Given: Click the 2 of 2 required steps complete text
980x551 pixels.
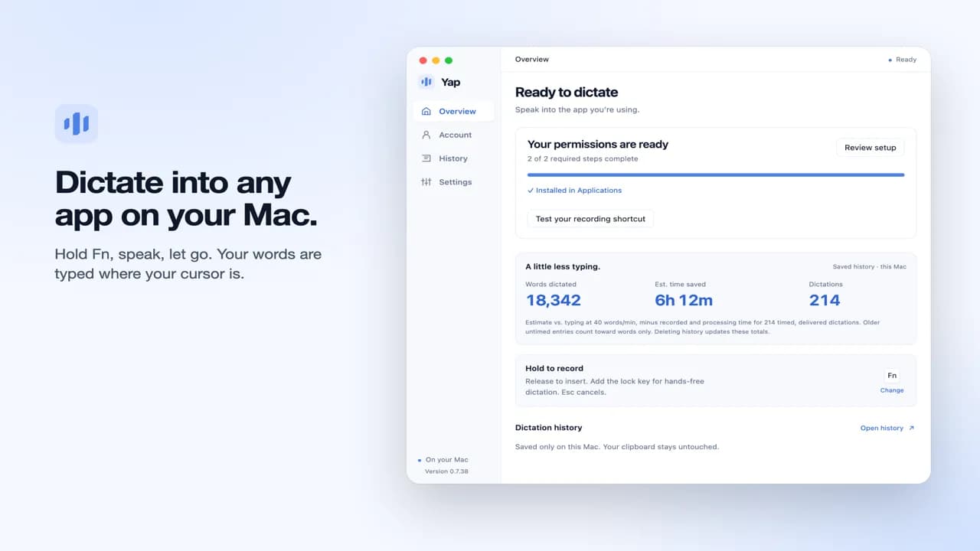Looking at the screenshot, I should [583, 159].
